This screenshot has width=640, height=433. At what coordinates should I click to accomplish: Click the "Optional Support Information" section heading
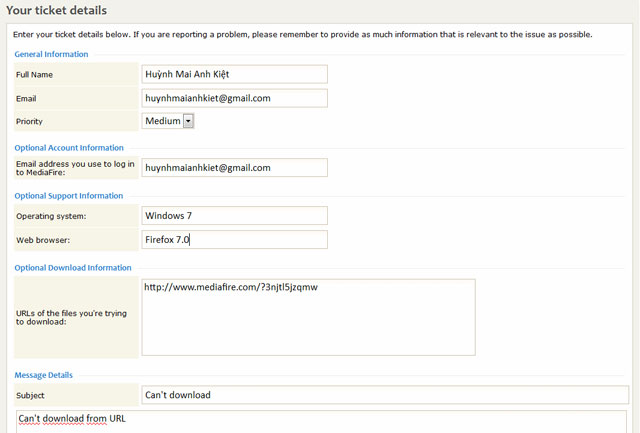click(x=69, y=196)
